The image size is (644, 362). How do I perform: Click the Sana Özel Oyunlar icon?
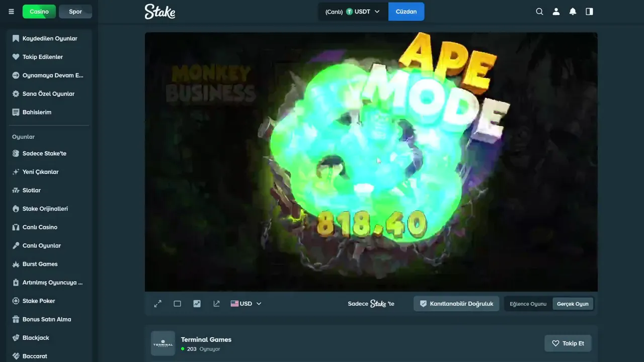[x=16, y=94]
